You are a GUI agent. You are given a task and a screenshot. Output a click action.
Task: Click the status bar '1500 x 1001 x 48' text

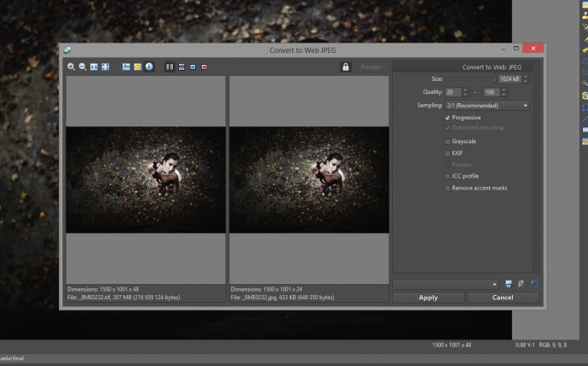[x=452, y=345]
